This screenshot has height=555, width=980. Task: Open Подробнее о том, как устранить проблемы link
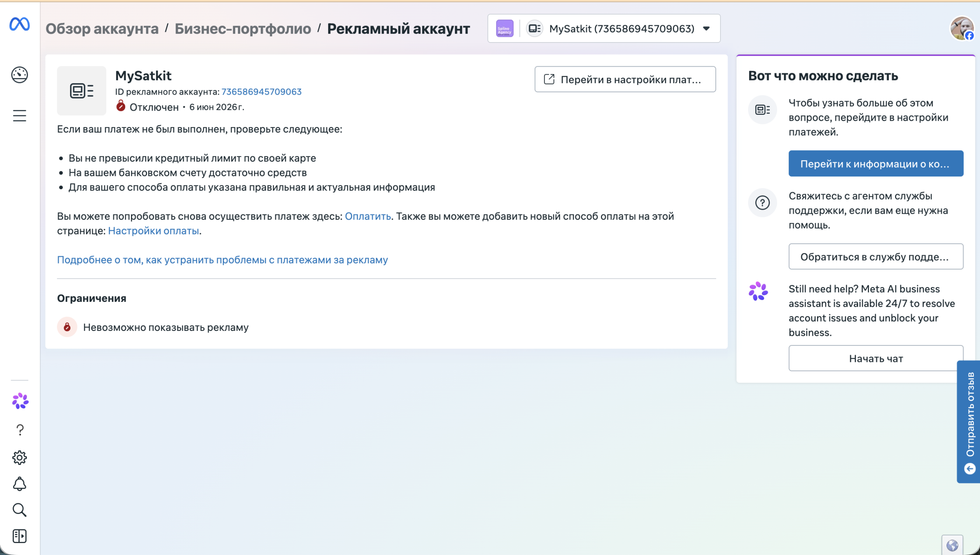point(222,260)
